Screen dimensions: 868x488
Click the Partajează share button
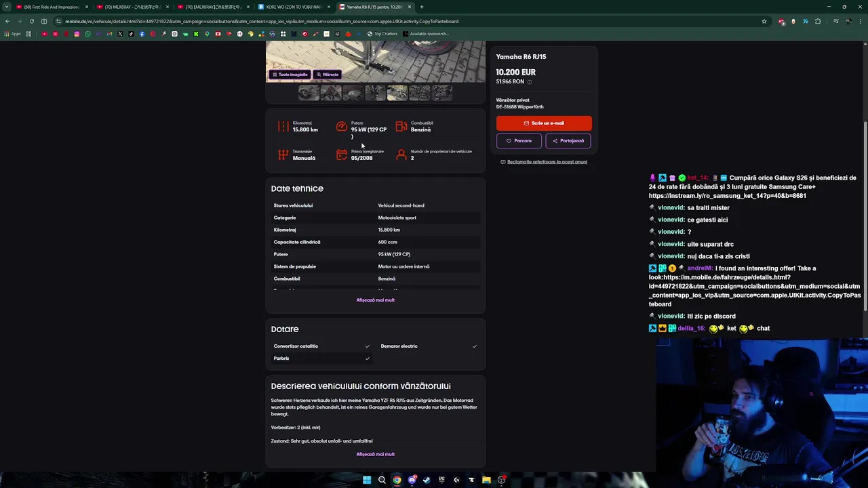pyautogui.click(x=568, y=141)
